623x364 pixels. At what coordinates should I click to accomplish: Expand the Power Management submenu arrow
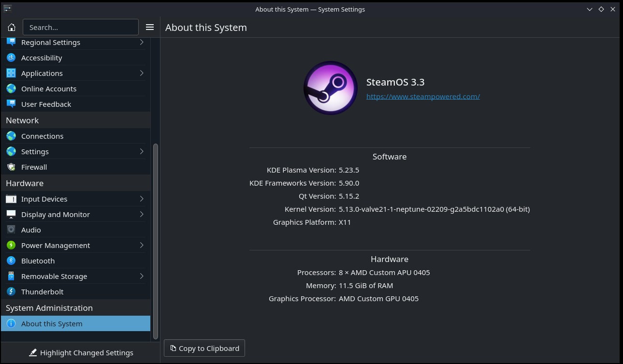[142, 245]
